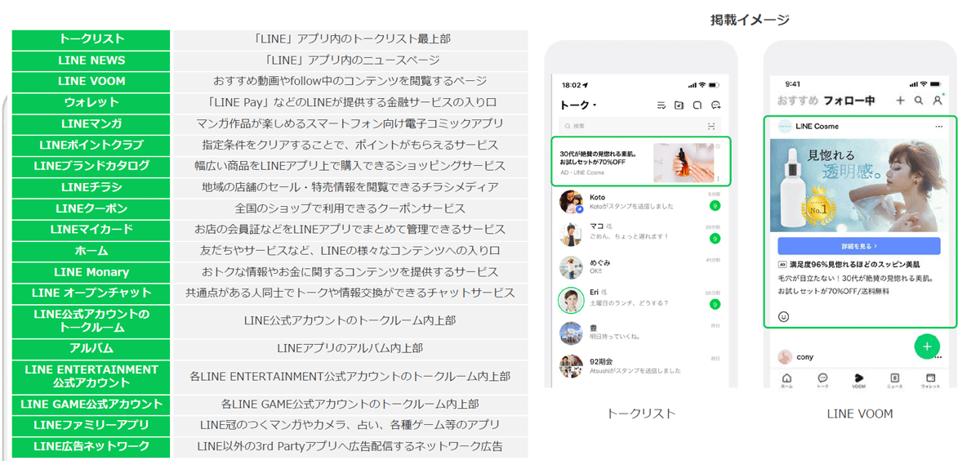Open the three-dot menu on the talk list ad
This screenshot has height=461, width=980.
(x=718, y=177)
